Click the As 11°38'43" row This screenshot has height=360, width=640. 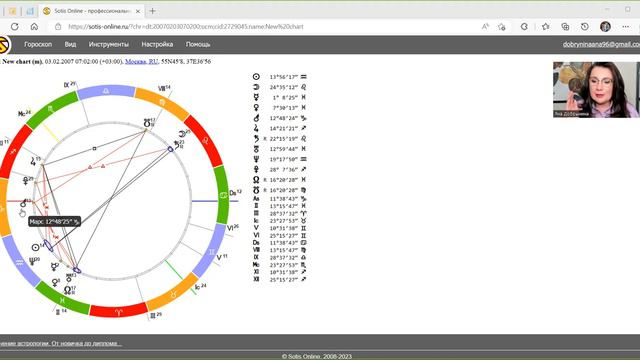(280, 199)
